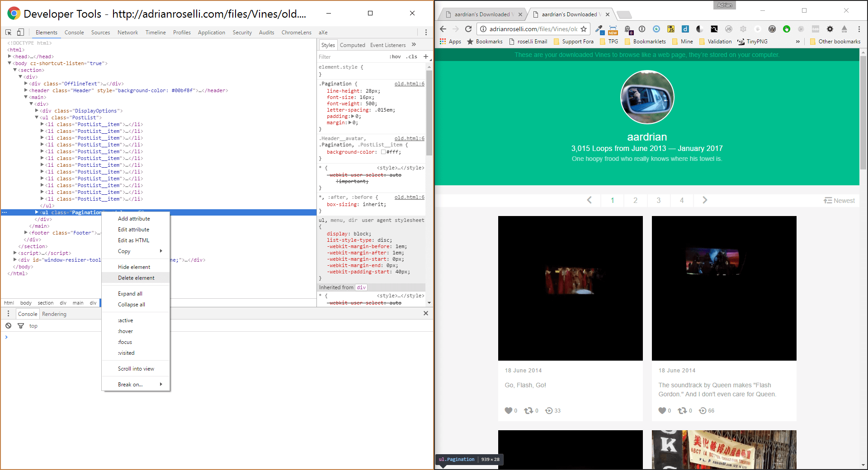Open old.html:6 link for .Pagination rule
This screenshot has height=470, width=868.
tap(409, 84)
